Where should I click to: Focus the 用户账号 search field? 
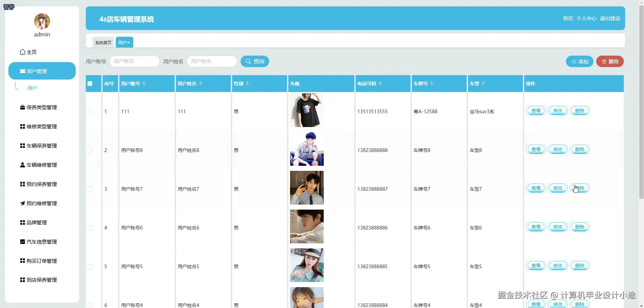click(135, 61)
